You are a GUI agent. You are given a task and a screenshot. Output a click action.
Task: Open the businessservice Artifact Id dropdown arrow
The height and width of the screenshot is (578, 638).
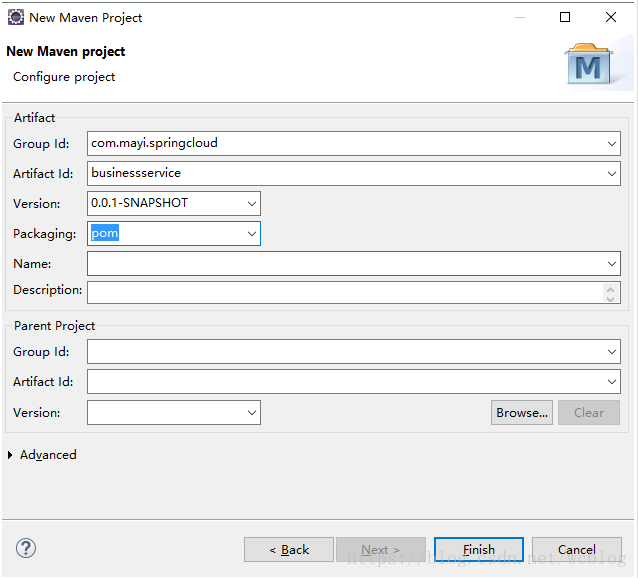click(x=611, y=174)
